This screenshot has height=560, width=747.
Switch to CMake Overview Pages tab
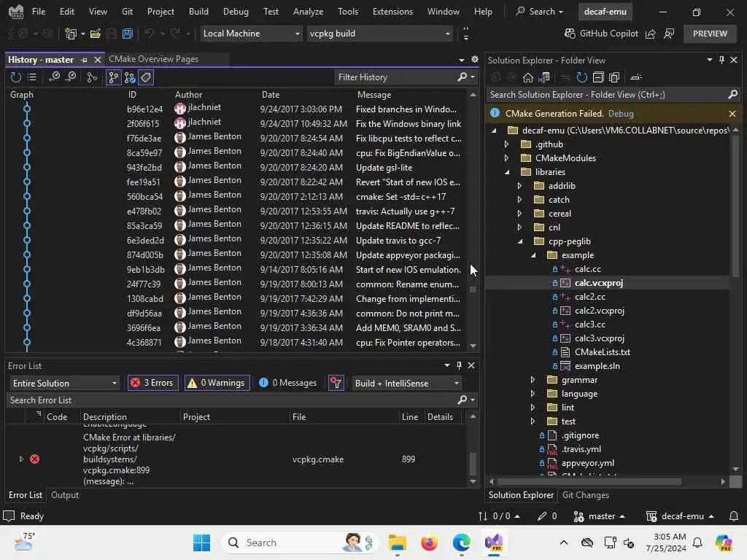[153, 59]
